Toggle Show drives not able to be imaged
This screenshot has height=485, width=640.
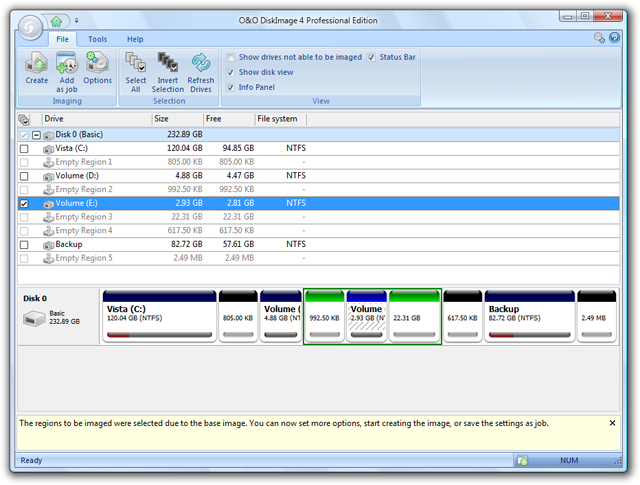click(231, 57)
